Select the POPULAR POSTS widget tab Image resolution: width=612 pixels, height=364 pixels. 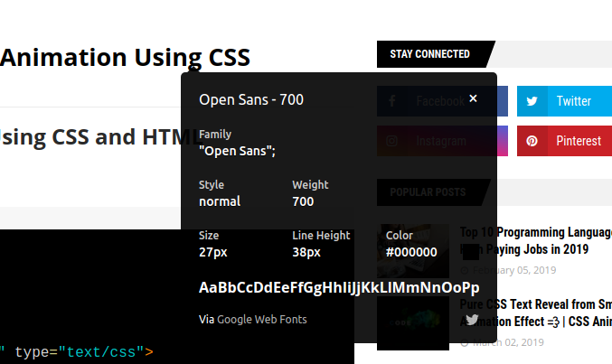tap(428, 192)
